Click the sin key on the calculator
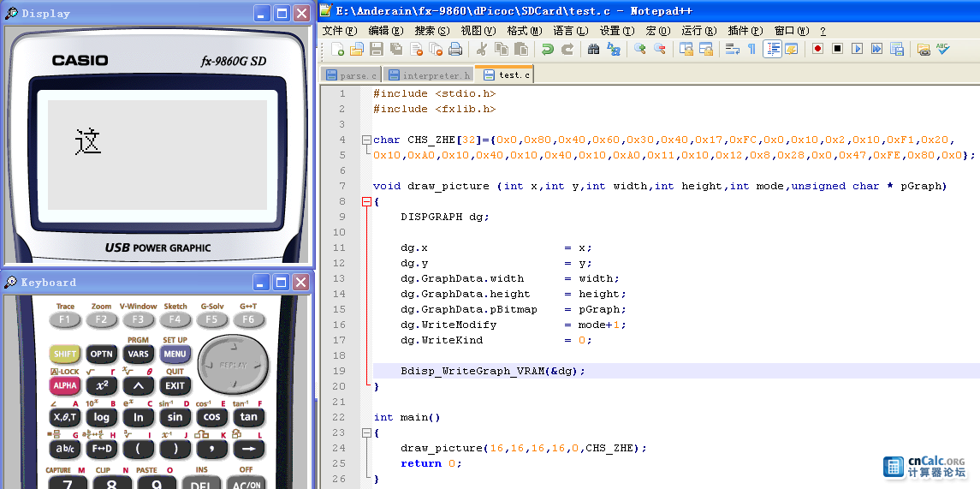 175,417
